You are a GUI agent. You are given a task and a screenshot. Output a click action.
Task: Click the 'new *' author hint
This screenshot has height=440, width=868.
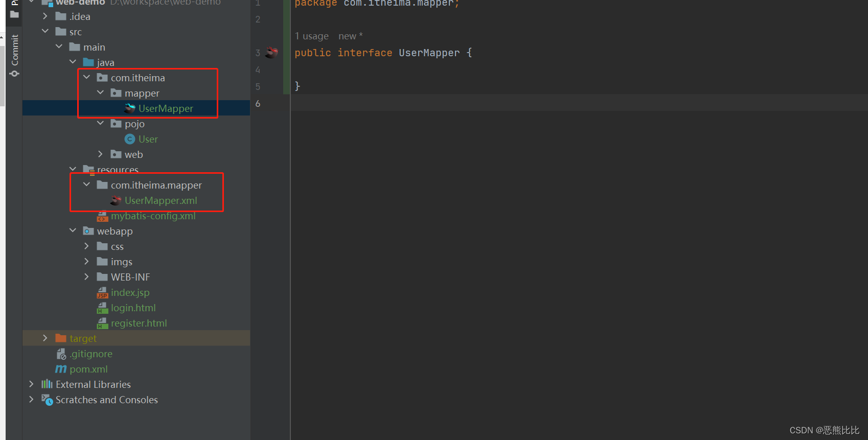pos(350,36)
